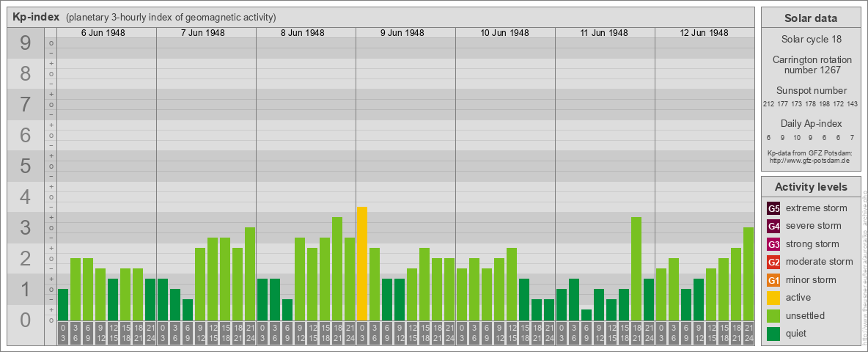The image size is (868, 352).
Task: Click the 'Sunspot number' label
Action: tap(811, 91)
